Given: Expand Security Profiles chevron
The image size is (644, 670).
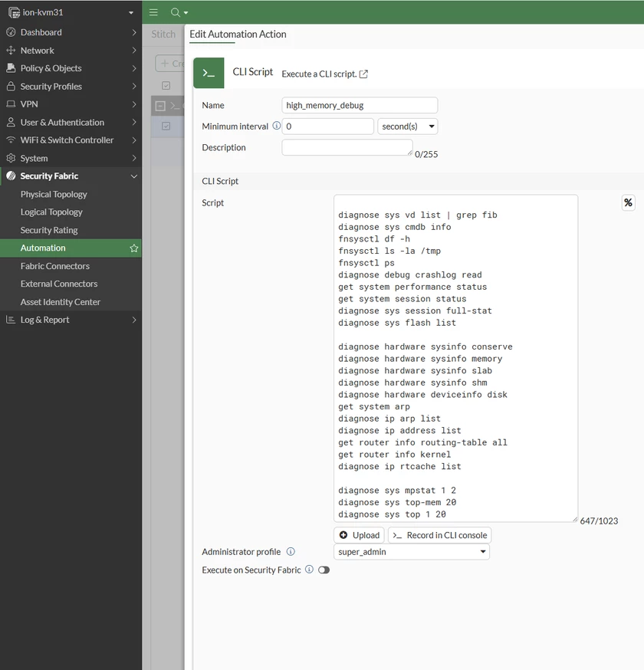Looking at the screenshot, I should 134,87.
